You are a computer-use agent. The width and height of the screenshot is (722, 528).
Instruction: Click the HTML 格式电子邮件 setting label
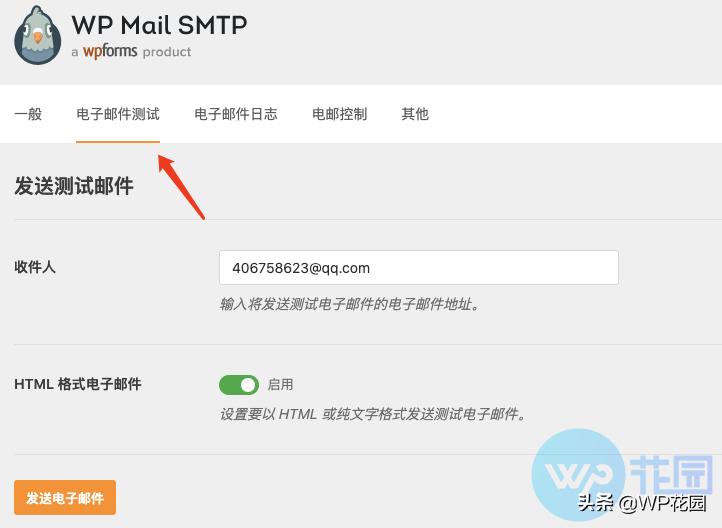[78, 384]
